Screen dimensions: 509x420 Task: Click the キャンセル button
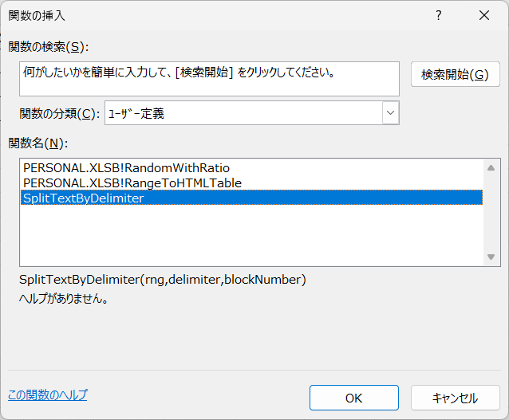[x=455, y=398]
